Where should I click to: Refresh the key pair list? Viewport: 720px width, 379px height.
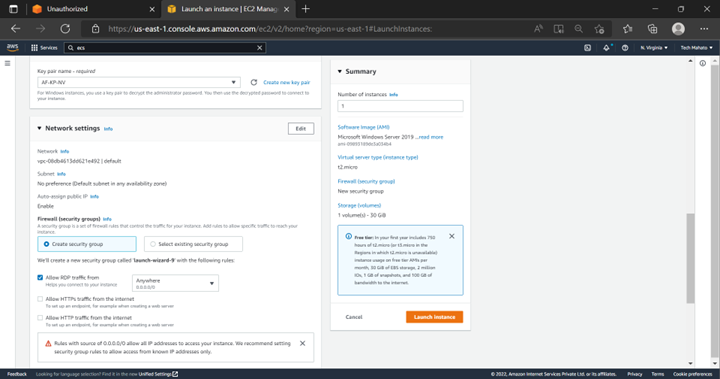point(253,82)
